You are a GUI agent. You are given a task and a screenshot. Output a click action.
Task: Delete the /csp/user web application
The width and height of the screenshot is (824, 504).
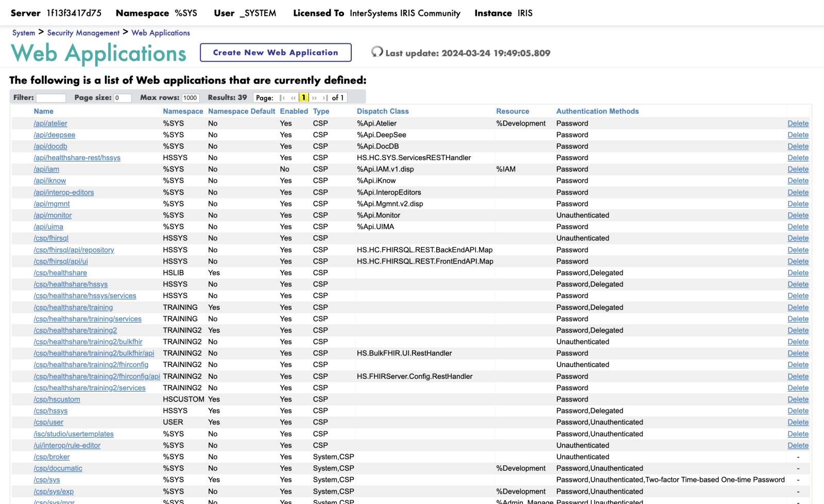pos(798,422)
